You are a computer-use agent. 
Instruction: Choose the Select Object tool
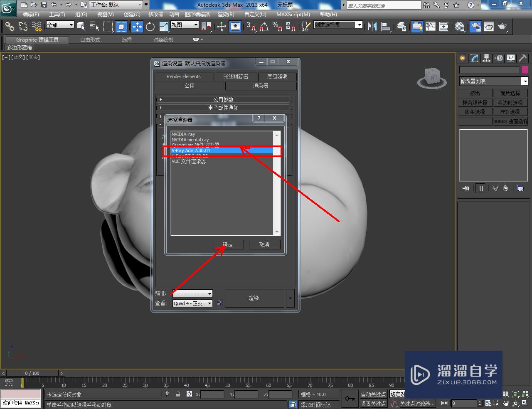point(81,27)
